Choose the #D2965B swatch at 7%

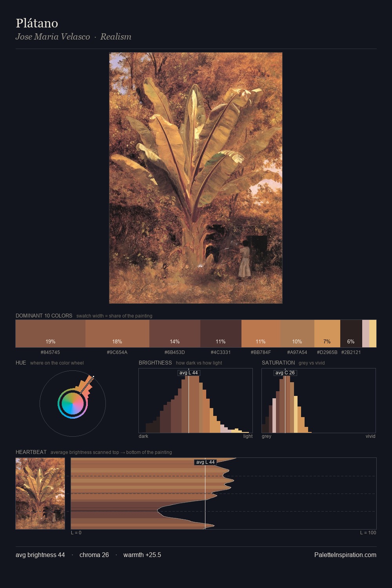coord(327,334)
